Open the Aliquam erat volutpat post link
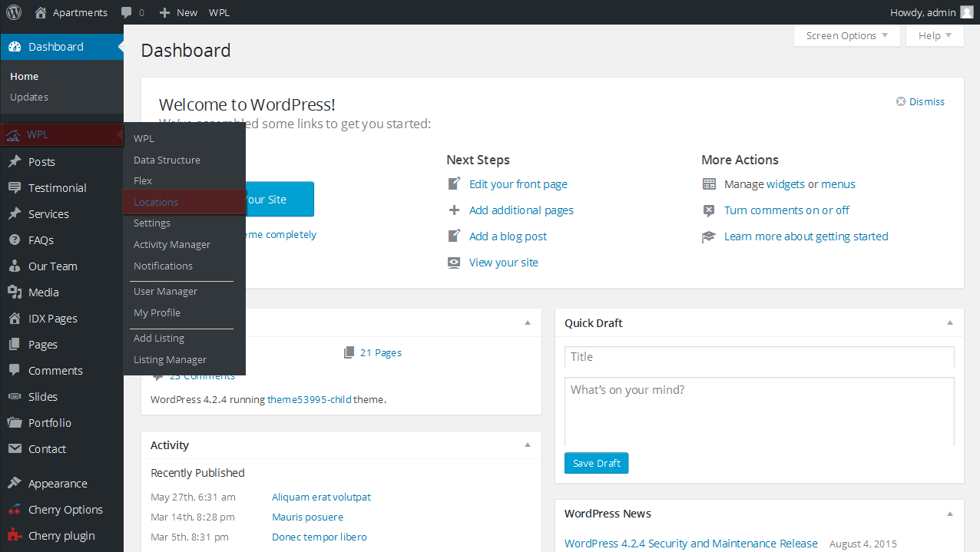Viewport: 980px width, 552px height. tap(321, 497)
